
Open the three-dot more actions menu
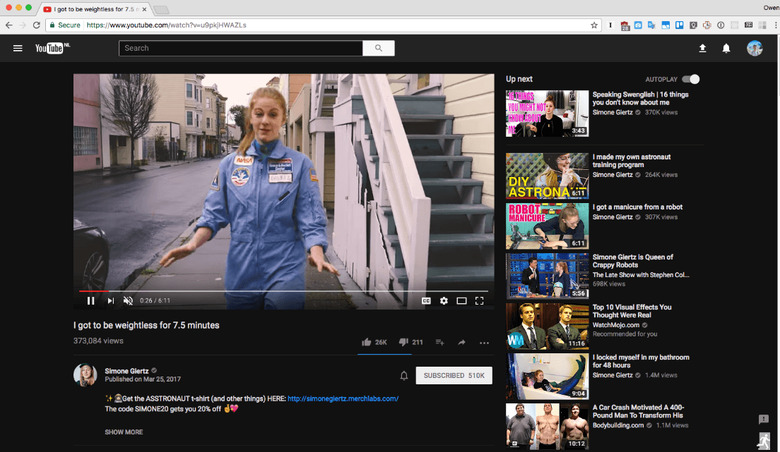pyautogui.click(x=484, y=343)
